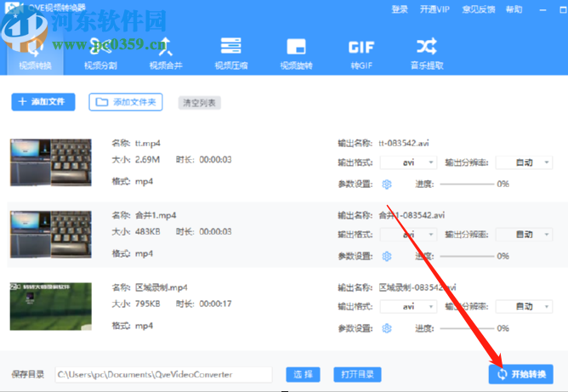Click the 添加文件 add file button
Viewport: 568px width, 392px height.
click(43, 102)
